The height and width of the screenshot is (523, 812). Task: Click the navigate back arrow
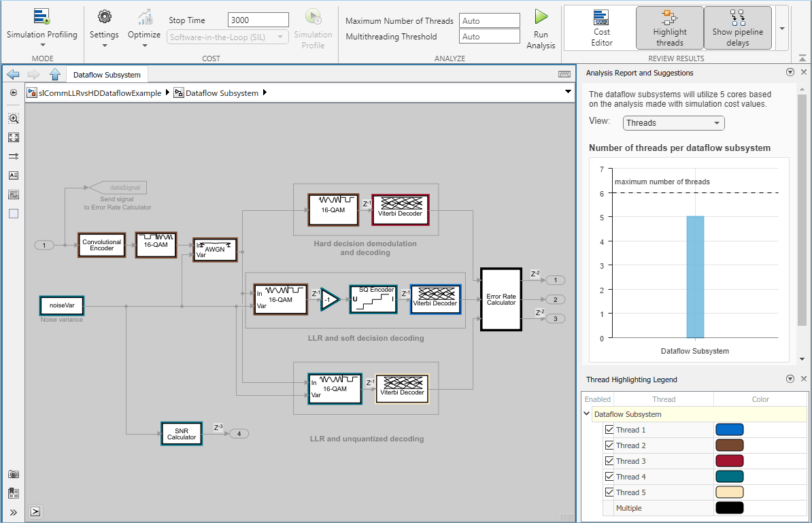tap(13, 75)
